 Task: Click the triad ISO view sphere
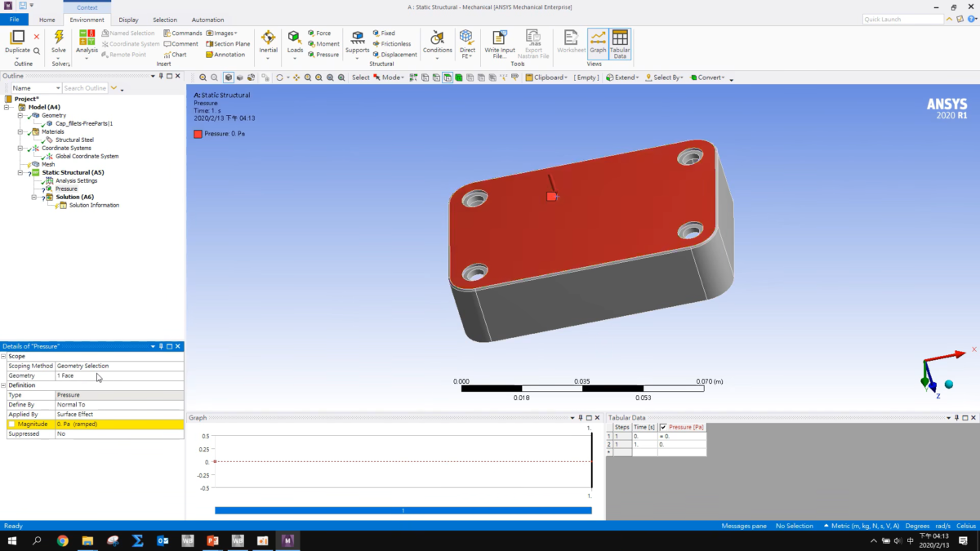pos(949,384)
